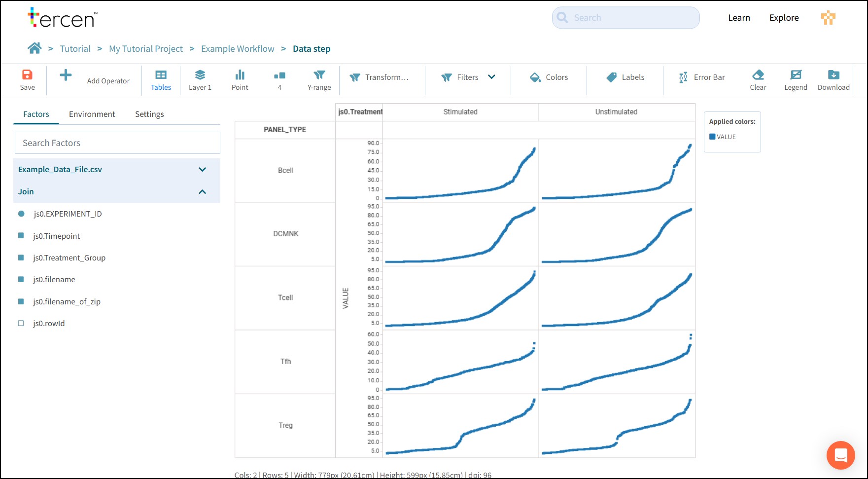Image resolution: width=868 pixels, height=479 pixels.
Task: Select the js0.filename_of_zip square factor icon
Action: click(21, 301)
